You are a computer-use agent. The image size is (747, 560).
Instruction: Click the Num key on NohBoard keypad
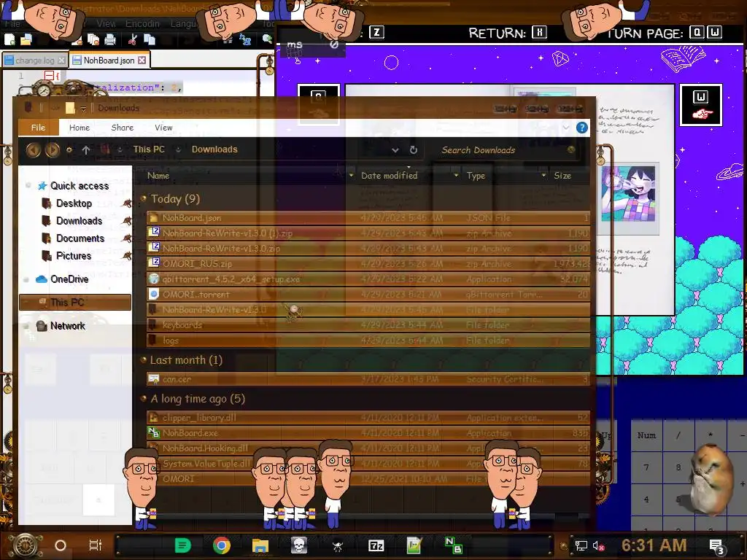pos(646,435)
